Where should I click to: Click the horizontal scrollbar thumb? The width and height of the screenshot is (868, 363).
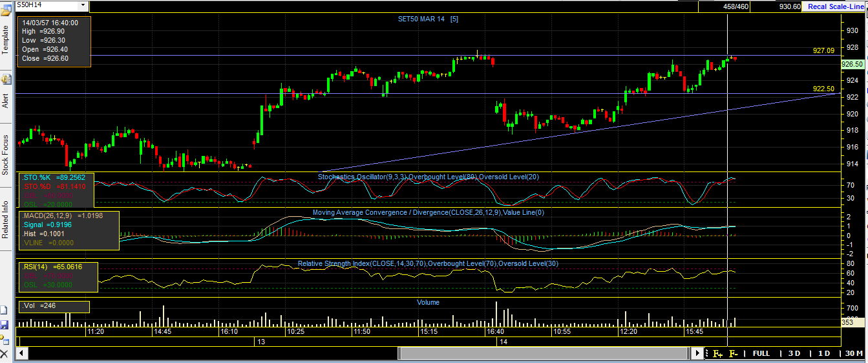pos(543,353)
